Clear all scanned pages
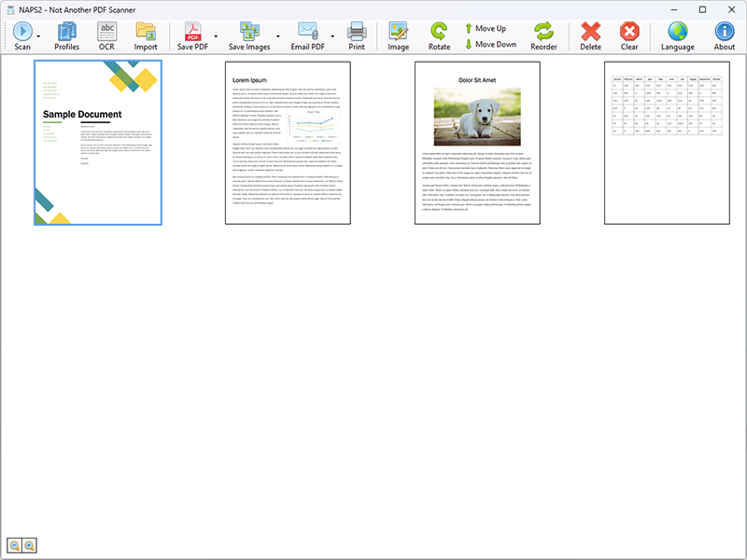 coord(629,35)
